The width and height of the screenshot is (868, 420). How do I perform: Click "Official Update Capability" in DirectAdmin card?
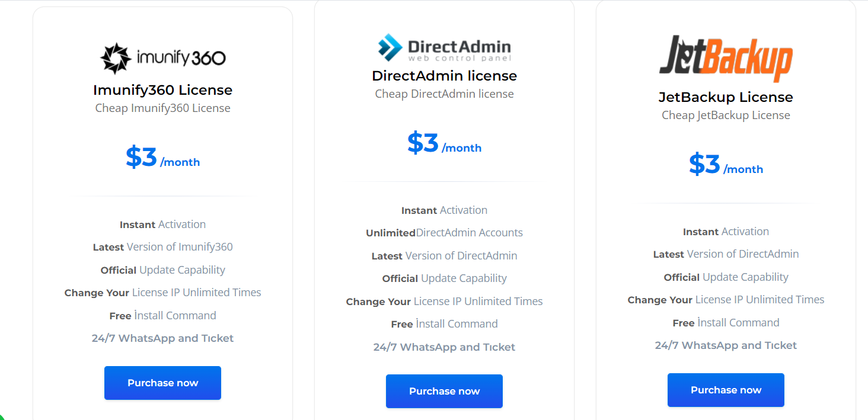point(444,278)
